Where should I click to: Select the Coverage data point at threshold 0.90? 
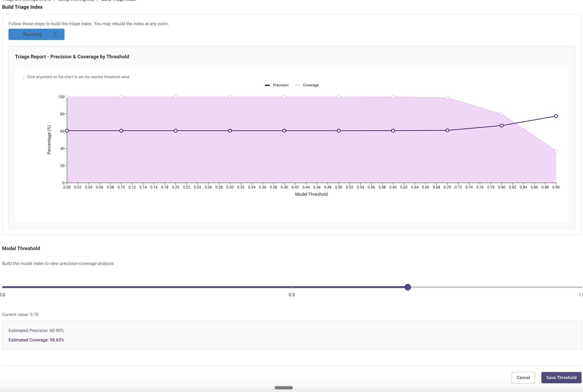coord(556,151)
